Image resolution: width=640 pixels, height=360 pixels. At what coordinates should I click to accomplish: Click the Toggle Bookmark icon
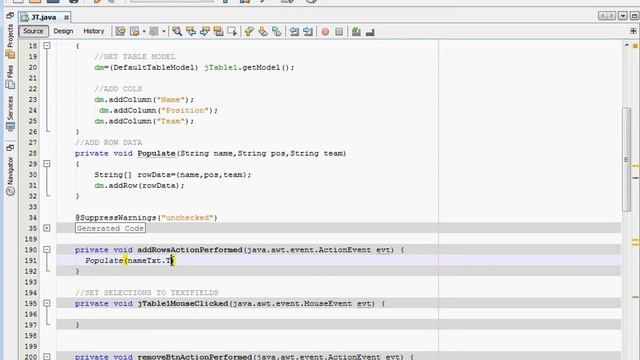[x=277, y=31]
